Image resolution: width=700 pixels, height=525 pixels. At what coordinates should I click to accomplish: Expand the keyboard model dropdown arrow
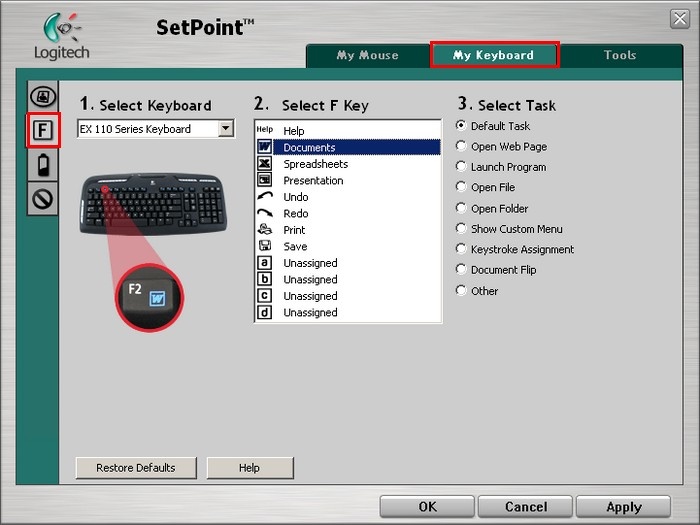[x=226, y=129]
